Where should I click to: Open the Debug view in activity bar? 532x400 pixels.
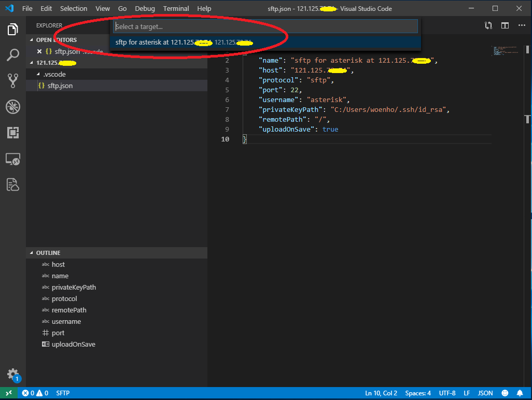[13, 107]
